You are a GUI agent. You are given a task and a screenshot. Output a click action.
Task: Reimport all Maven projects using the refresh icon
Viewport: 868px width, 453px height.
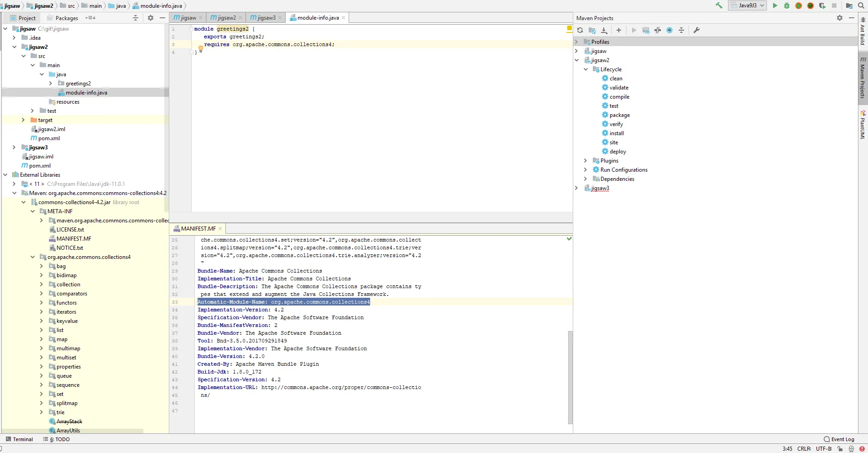580,30
